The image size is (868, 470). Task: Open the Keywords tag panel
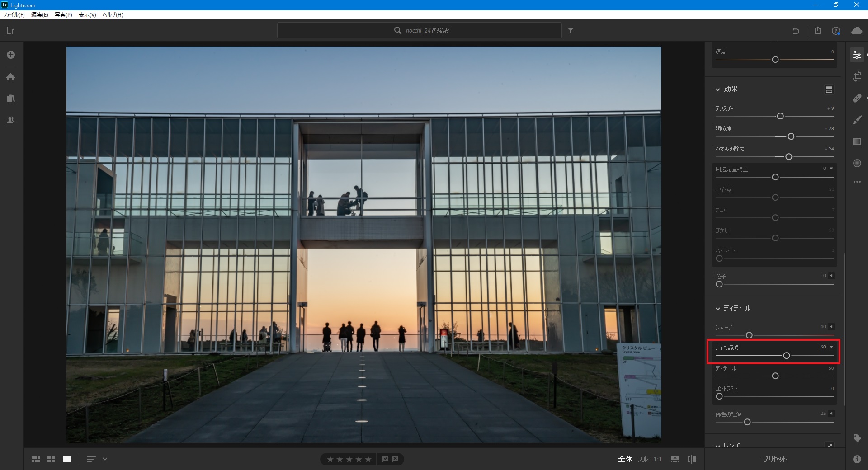tap(857, 438)
